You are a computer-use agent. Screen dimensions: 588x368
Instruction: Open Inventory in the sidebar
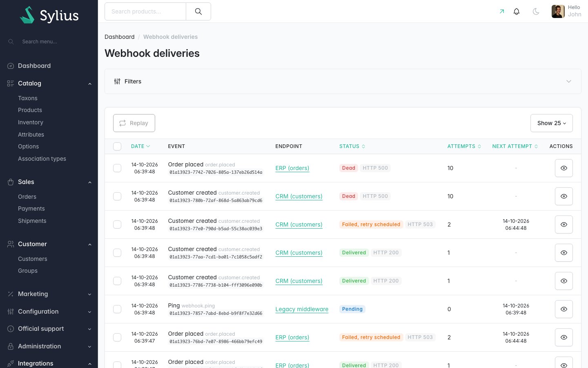(x=31, y=122)
